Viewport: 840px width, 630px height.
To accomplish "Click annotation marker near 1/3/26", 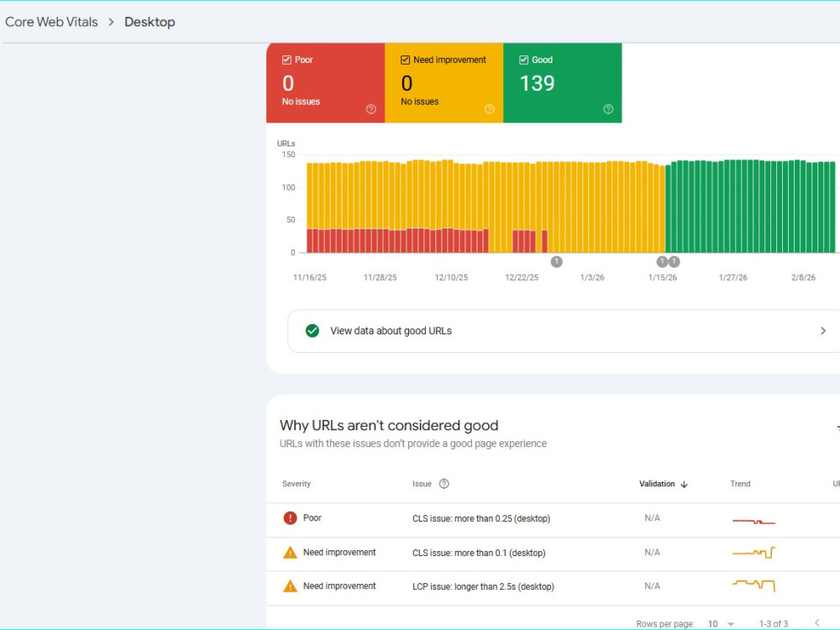I will coord(557,261).
